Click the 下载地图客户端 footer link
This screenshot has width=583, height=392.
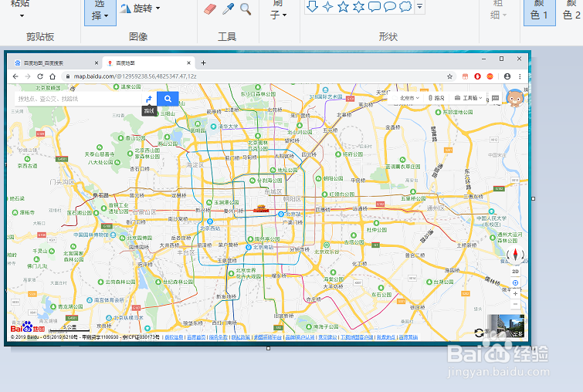(x=357, y=337)
